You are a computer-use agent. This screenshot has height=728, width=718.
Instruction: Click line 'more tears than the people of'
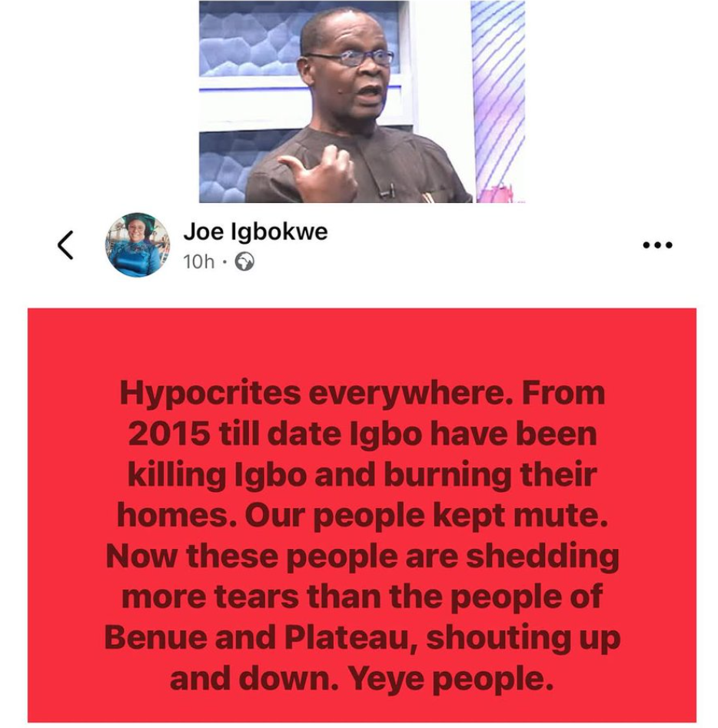[362, 597]
